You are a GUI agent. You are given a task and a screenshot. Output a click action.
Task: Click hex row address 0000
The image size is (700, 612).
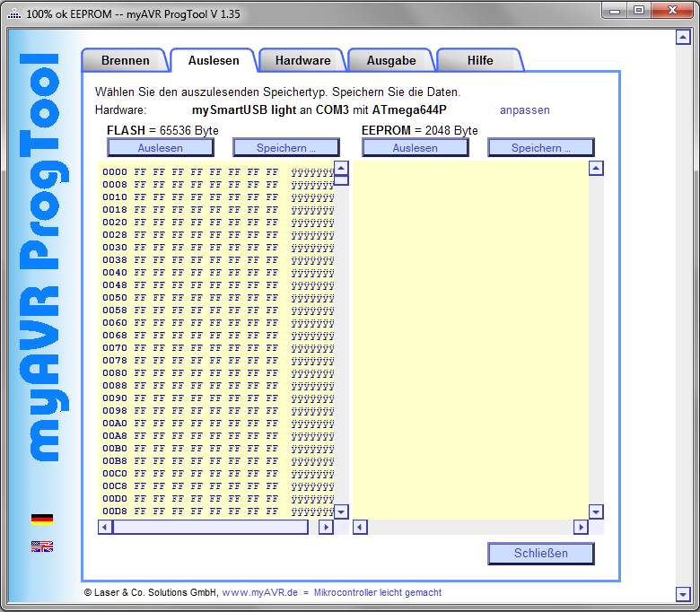tap(115, 172)
